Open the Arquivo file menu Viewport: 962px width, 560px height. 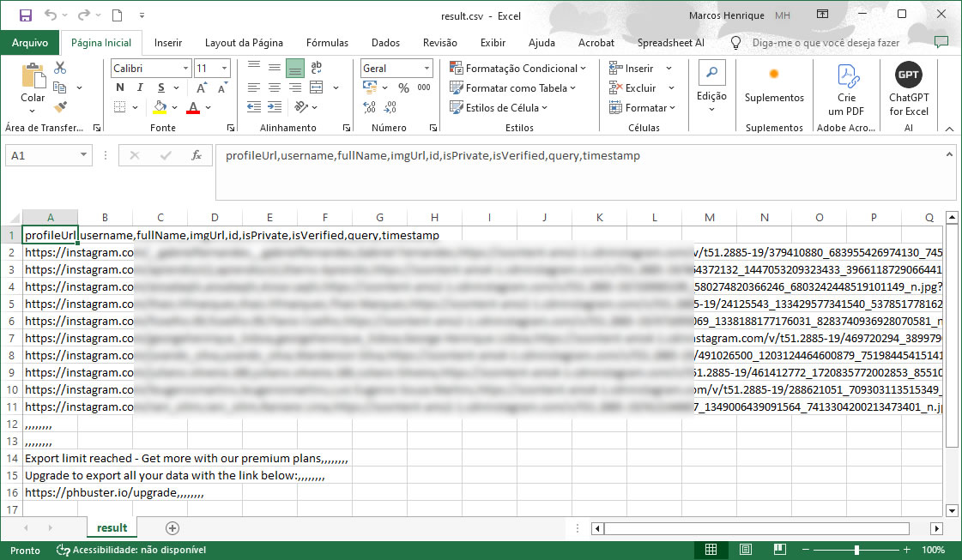pos(30,42)
